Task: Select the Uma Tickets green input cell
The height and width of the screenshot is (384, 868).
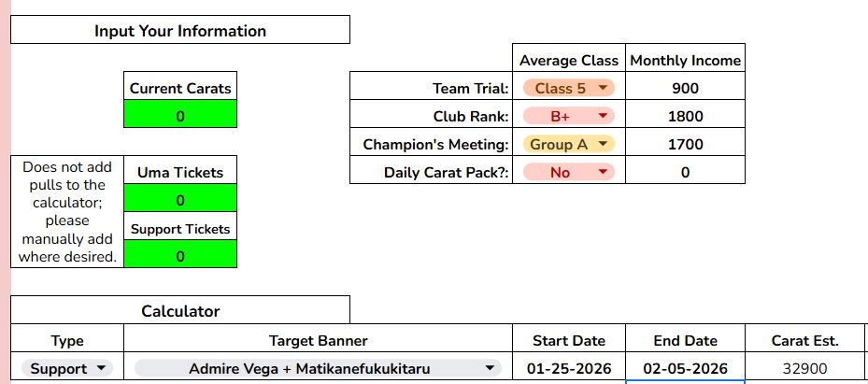Action: (x=180, y=200)
